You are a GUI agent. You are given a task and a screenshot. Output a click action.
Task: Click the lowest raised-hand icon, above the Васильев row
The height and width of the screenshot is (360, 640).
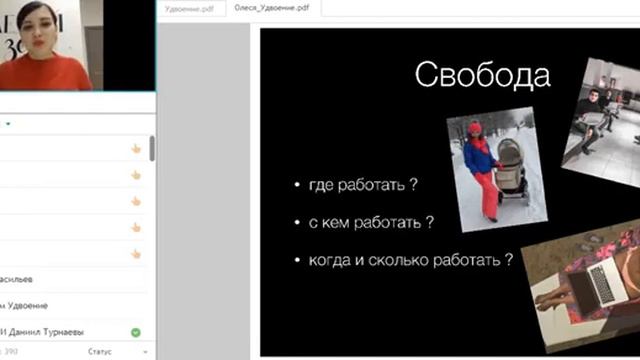coord(136,254)
